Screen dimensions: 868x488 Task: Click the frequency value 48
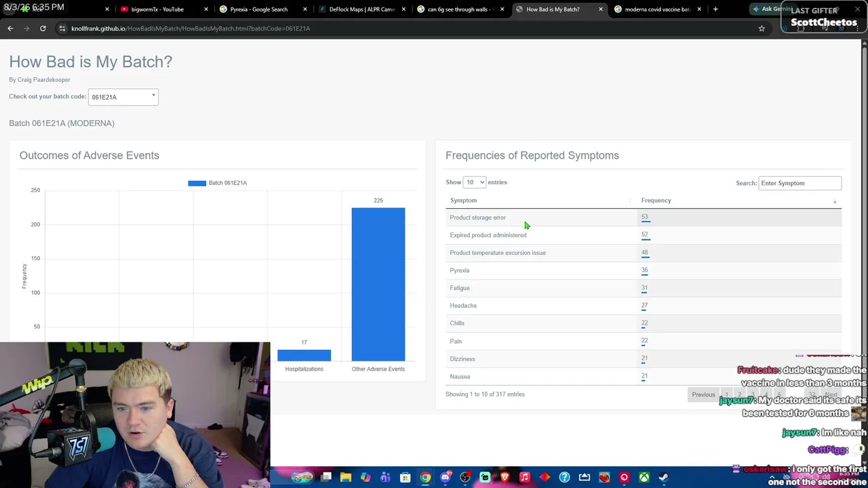click(x=645, y=252)
